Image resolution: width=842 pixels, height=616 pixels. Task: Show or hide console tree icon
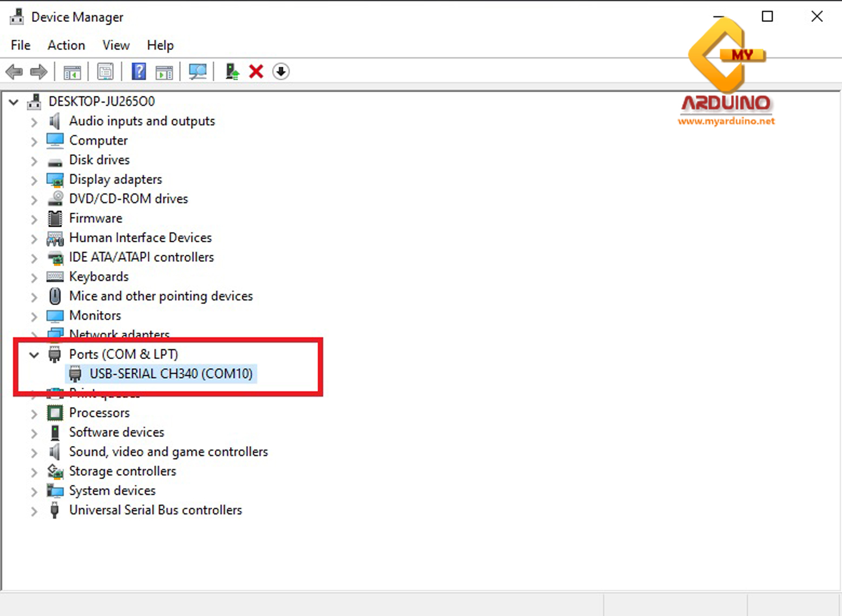pos(72,72)
